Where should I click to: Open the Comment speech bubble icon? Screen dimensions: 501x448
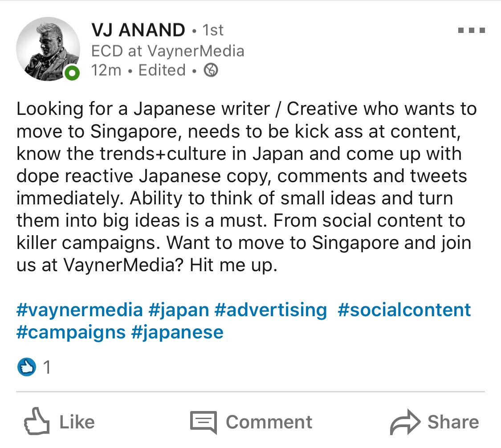click(204, 421)
